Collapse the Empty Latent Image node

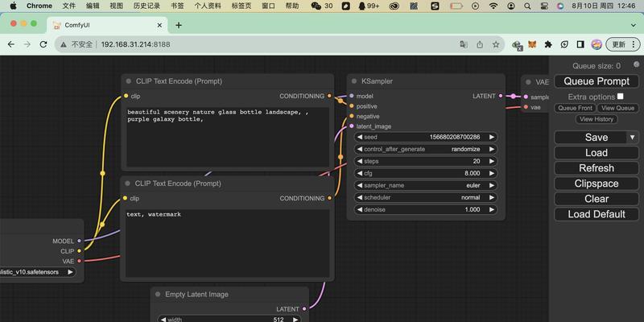point(158,295)
